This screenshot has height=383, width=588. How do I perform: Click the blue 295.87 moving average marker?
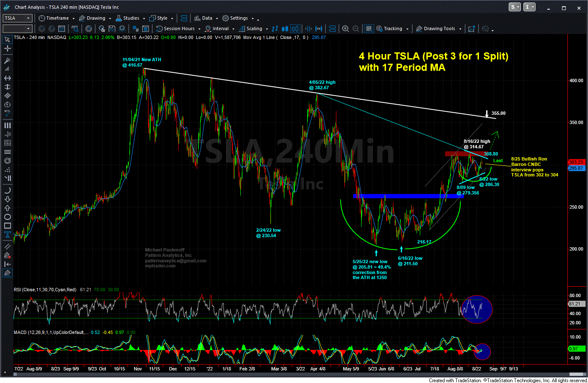click(x=576, y=168)
